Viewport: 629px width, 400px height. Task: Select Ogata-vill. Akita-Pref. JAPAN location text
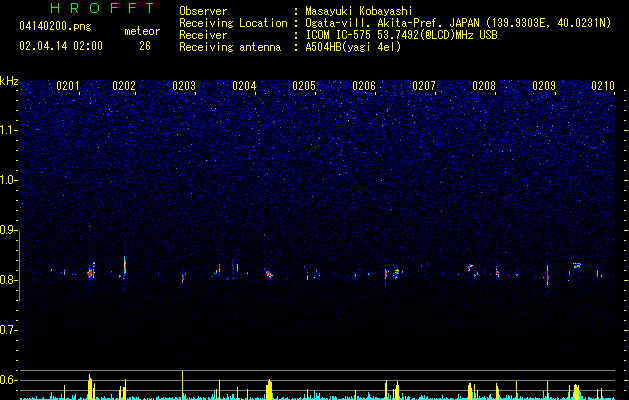(x=458, y=23)
